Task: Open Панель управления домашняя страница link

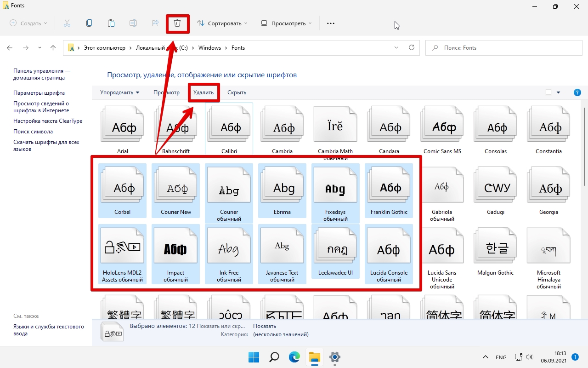Action: [42, 75]
